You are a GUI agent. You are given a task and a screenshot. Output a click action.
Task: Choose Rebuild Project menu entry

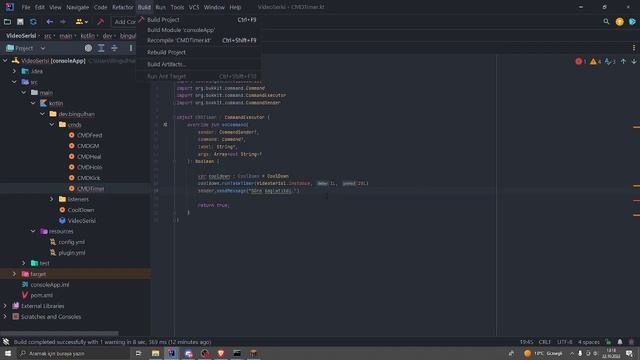pyautogui.click(x=199, y=52)
